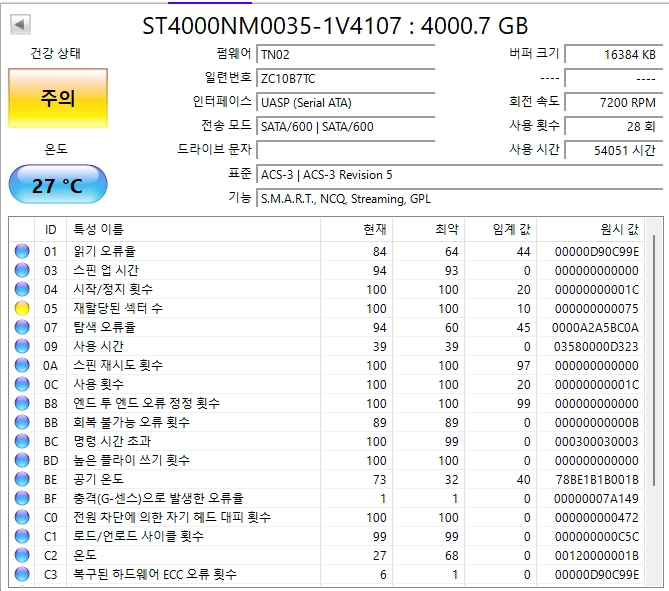The image size is (669, 591).
Task: Click the raw value 000000000472
Action: 596,518
